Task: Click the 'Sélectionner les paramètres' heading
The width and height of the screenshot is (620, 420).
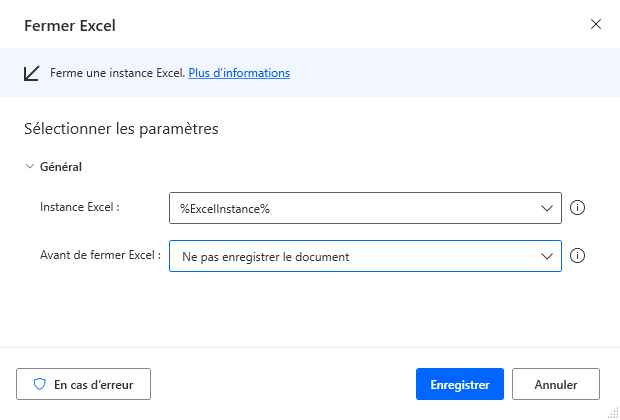Action: pos(121,128)
